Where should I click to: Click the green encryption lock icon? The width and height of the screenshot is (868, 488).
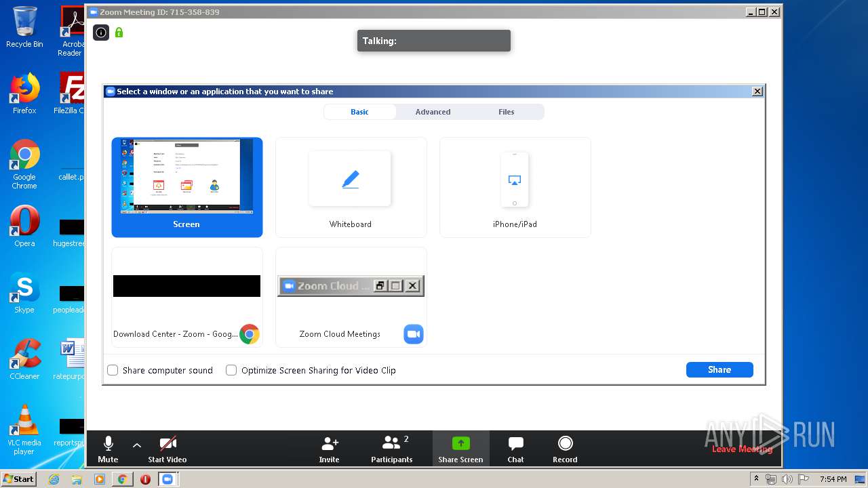119,32
